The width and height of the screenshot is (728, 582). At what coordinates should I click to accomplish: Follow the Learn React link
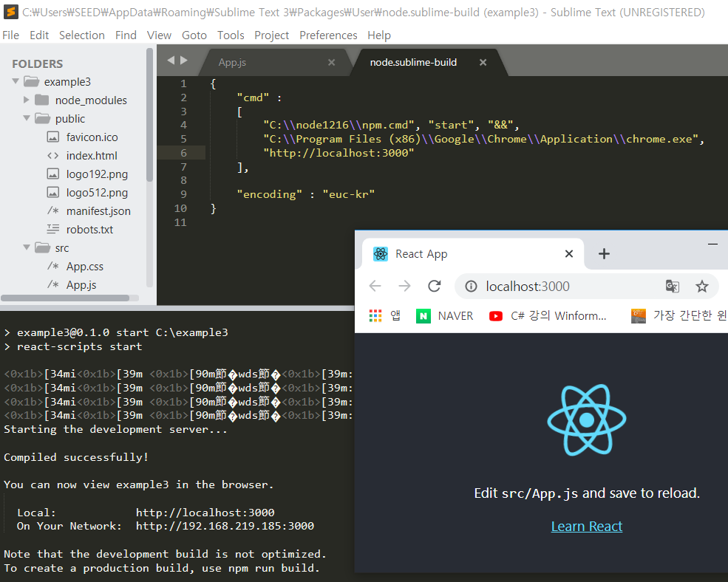tap(586, 526)
